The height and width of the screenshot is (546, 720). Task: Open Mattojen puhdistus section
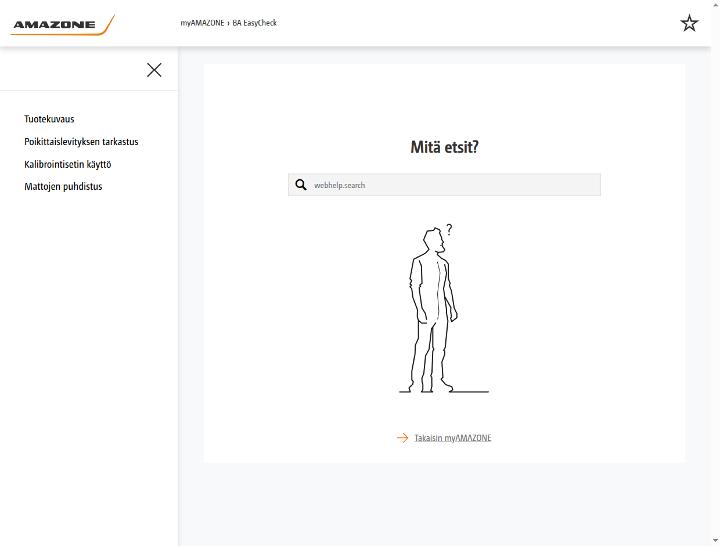pos(63,186)
